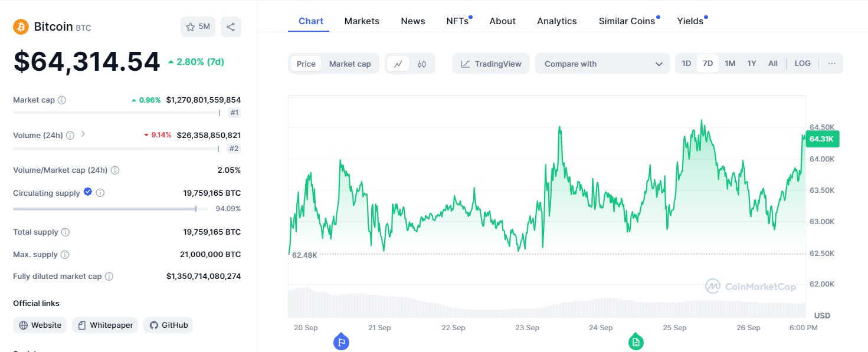Select the Price toggle
The width and height of the screenshot is (868, 352).
point(306,64)
